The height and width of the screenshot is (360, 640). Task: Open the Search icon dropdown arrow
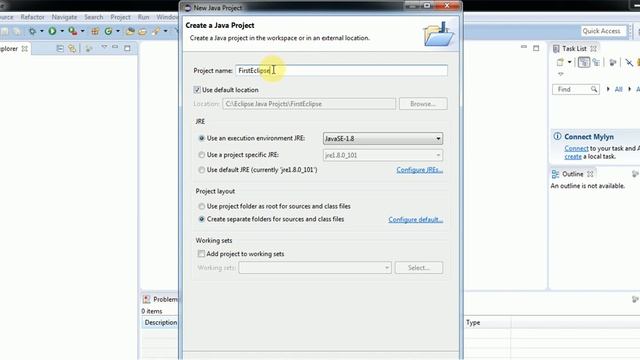[x=165, y=31]
